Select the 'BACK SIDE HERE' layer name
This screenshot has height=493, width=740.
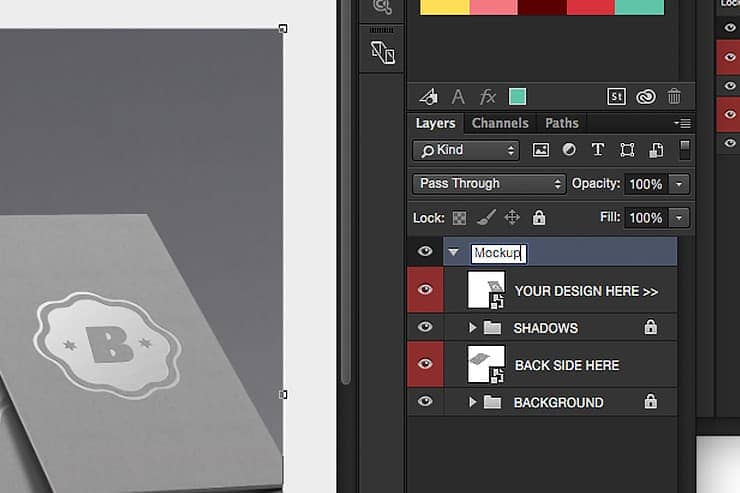click(x=567, y=366)
